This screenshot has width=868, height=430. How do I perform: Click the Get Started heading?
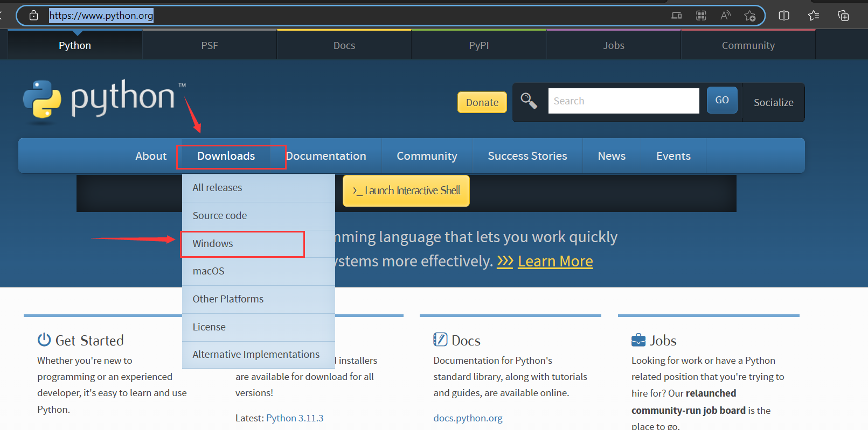click(x=89, y=340)
